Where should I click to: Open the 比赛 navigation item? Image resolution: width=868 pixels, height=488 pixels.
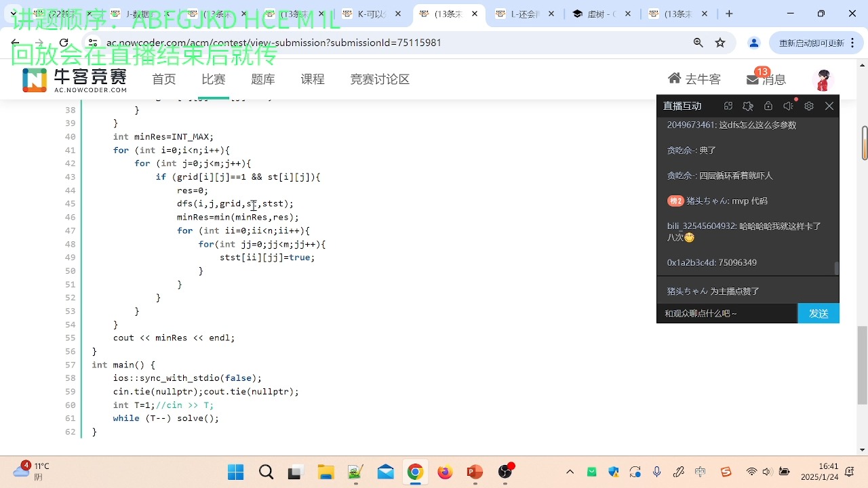pos(214,79)
